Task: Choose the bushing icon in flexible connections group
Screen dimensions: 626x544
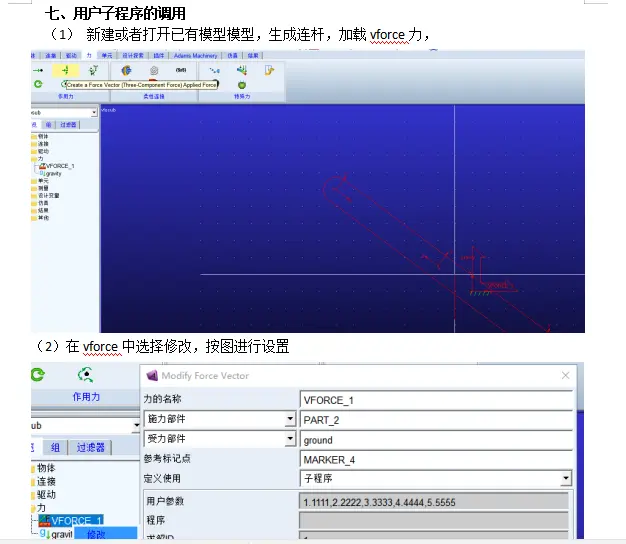Action: click(x=127, y=71)
